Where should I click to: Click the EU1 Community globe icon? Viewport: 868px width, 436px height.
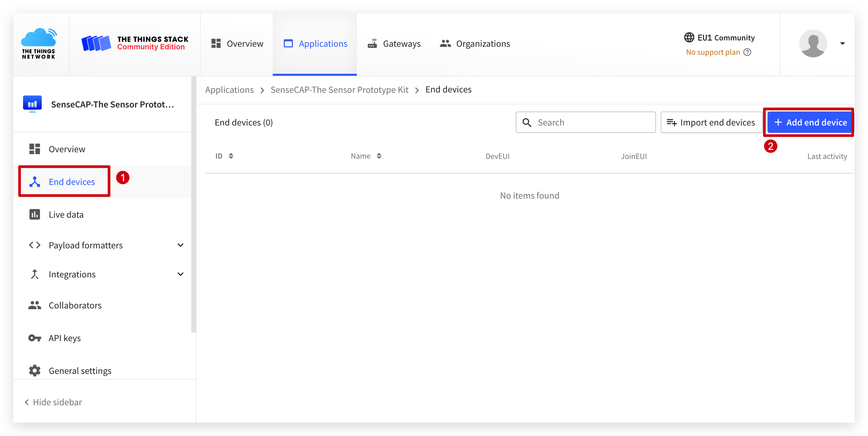[x=689, y=37]
